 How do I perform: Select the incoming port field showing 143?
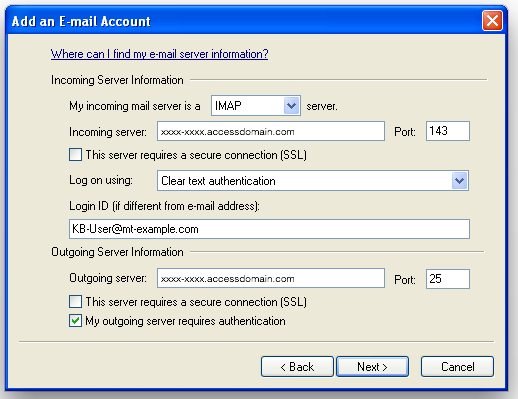pos(448,131)
